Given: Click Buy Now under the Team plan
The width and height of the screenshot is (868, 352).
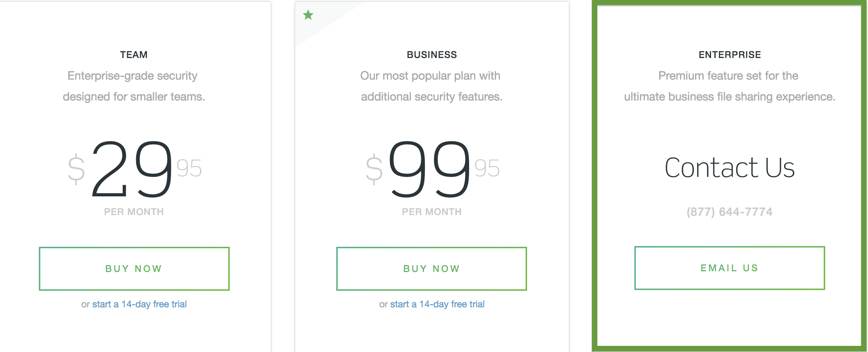Looking at the screenshot, I should (134, 268).
